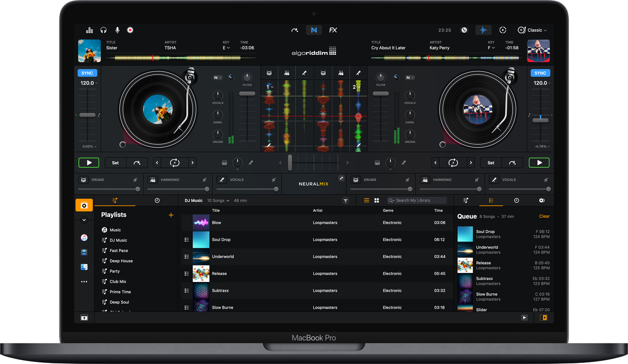Expand the left deck key E dropdown
This screenshot has height=364, width=628.
pos(226,48)
